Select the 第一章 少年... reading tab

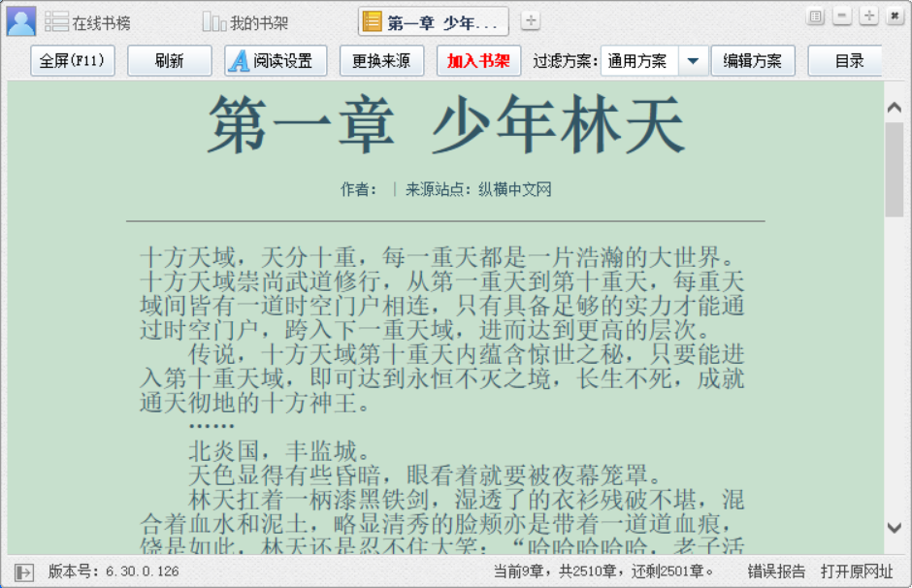coord(434,22)
